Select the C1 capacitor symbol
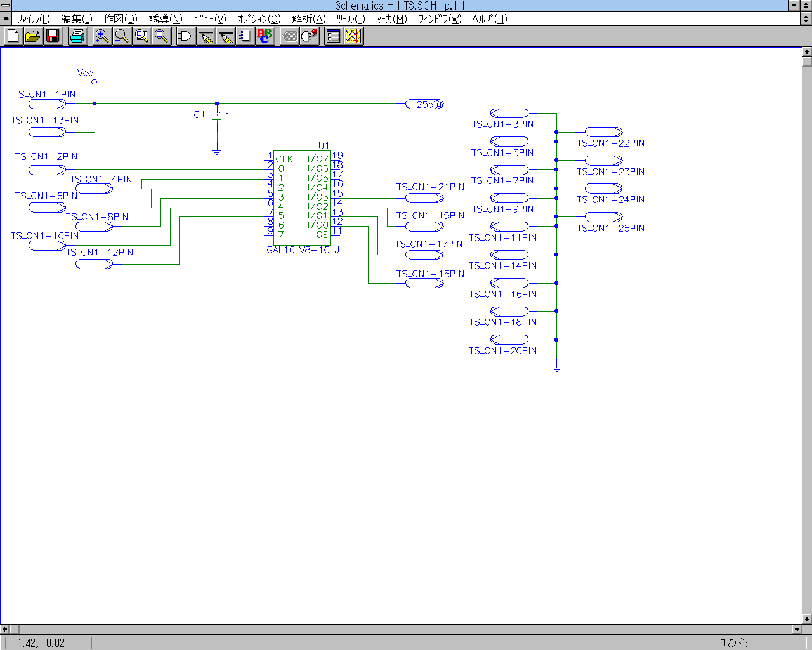 coord(217,116)
